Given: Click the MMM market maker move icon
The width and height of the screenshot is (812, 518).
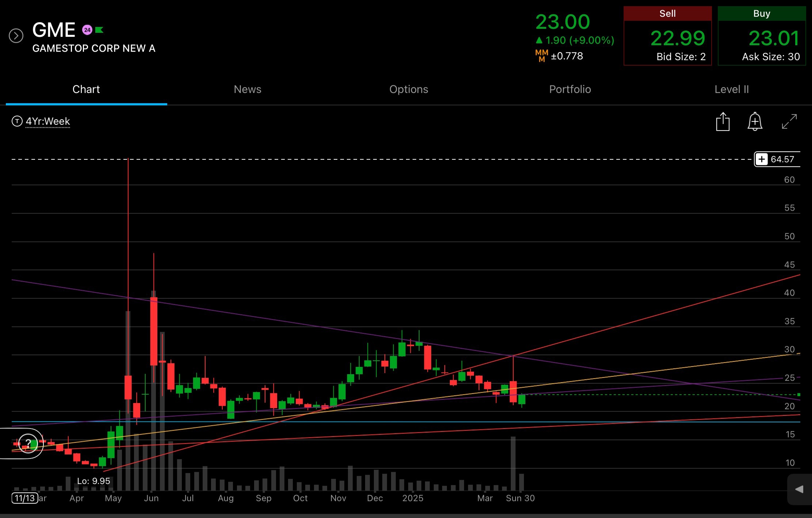Looking at the screenshot, I should (541, 56).
